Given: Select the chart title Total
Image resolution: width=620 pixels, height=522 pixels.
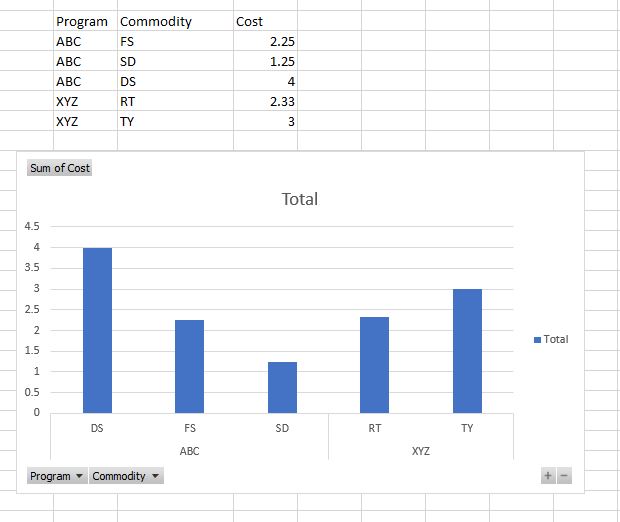Looking at the screenshot, I should pos(300,199).
